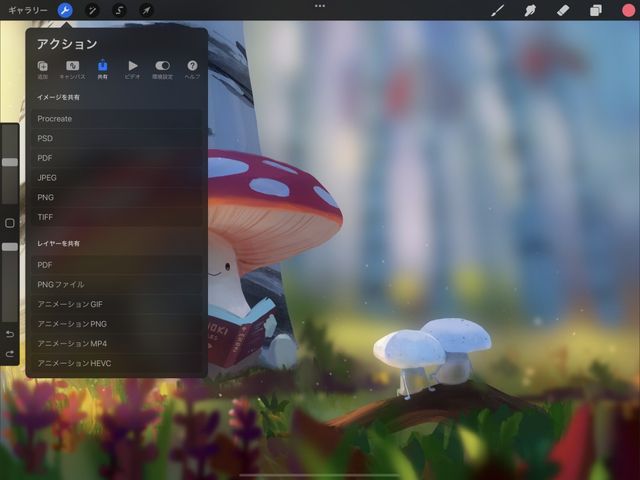Image resolution: width=640 pixels, height=480 pixels.
Task: Share image as PNG
Action: click(117, 197)
